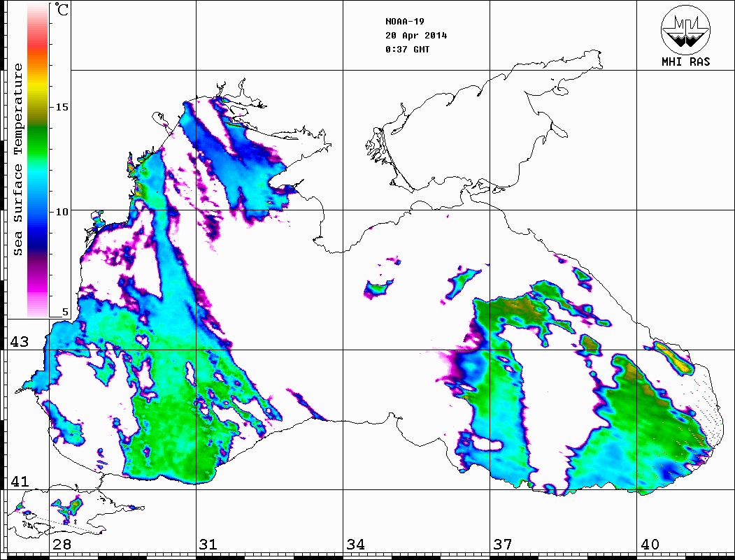This screenshot has width=735, height=560.
Task: Click the '5' tick on the color scale
Action: (x=64, y=312)
